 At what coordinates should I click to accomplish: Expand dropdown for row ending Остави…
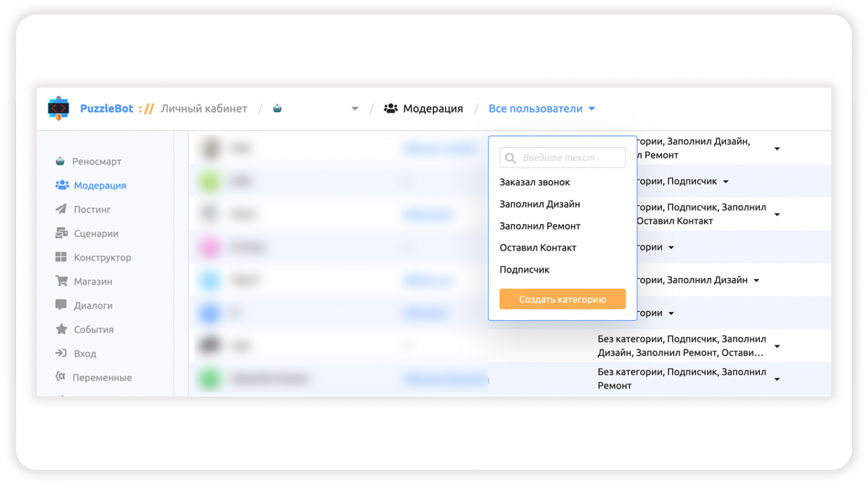(777, 346)
